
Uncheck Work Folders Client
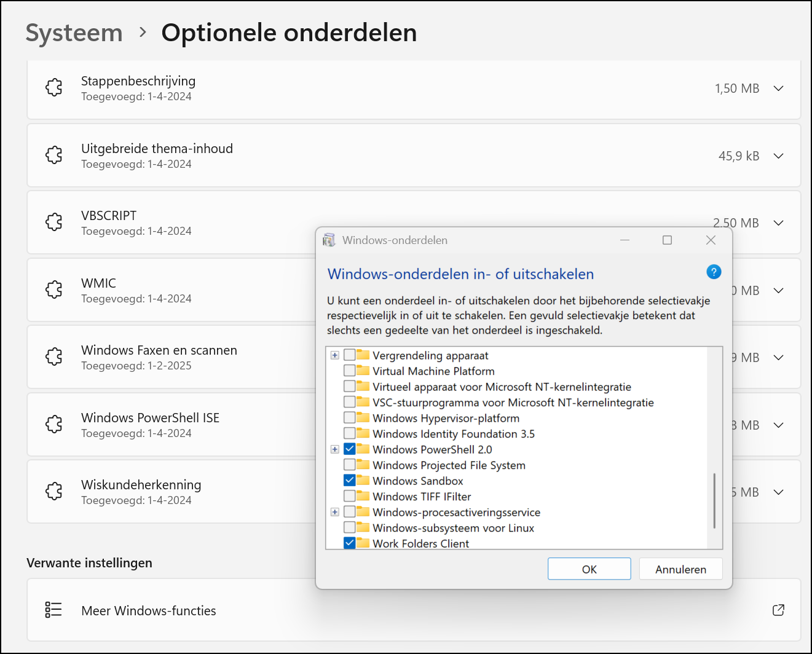pos(350,543)
